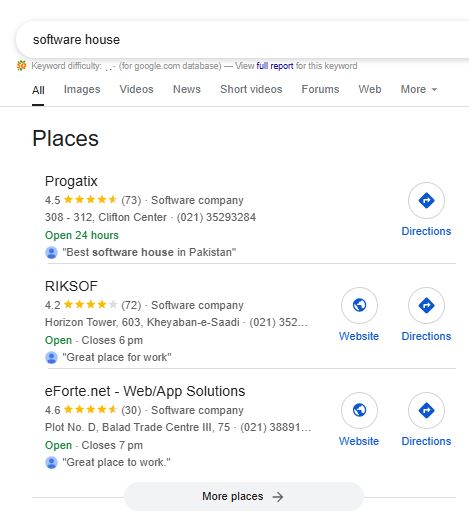Click the More places button

244,496
